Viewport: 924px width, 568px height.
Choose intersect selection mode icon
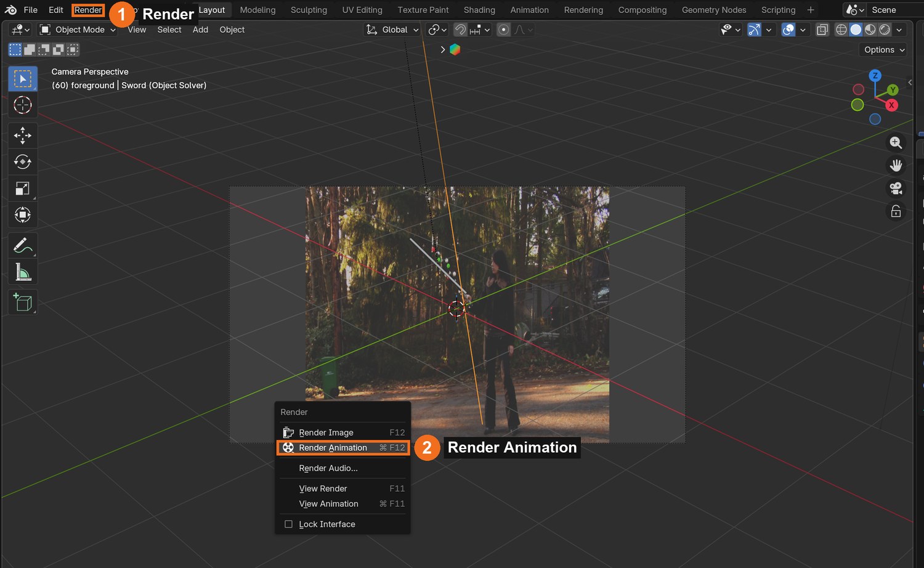pos(73,49)
